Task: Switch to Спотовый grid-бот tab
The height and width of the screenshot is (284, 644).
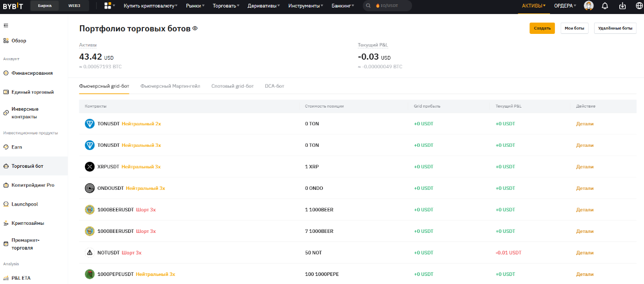Action: pos(233,86)
